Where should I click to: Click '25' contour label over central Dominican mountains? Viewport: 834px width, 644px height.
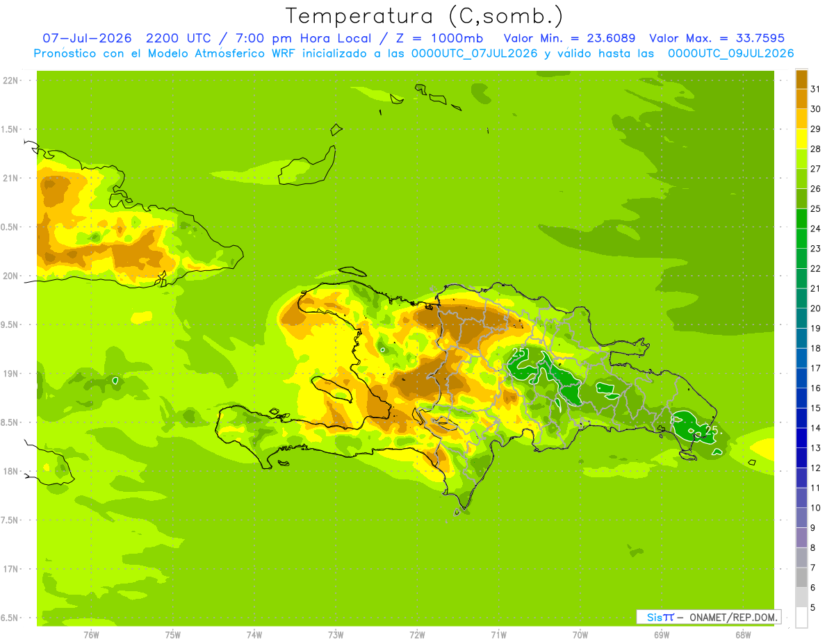[x=519, y=353]
